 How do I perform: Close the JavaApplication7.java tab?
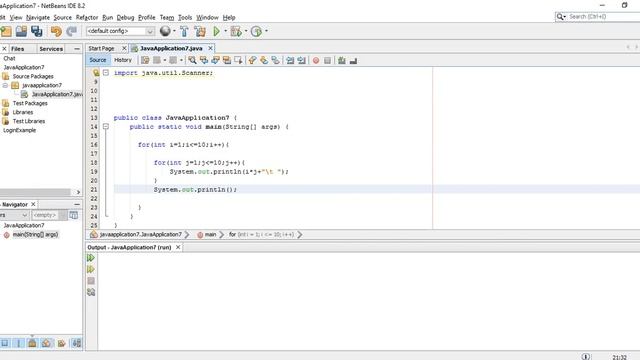click(x=210, y=48)
